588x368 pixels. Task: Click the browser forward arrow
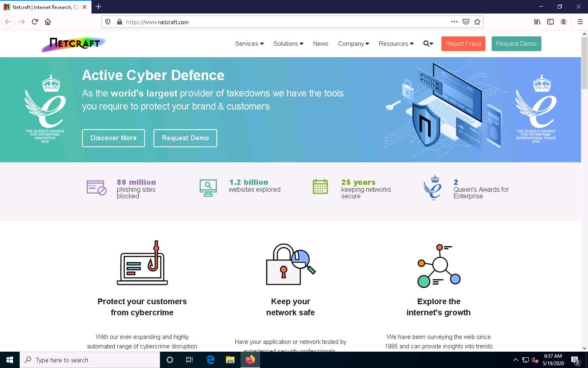tap(22, 22)
